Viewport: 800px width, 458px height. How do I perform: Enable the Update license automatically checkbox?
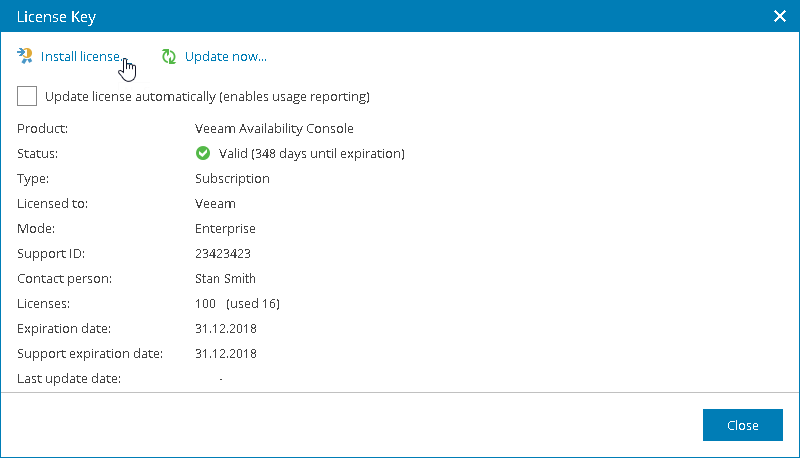(27, 96)
